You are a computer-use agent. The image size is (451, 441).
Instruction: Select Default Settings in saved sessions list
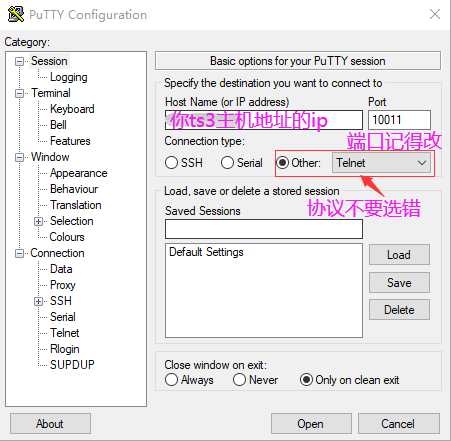click(x=206, y=252)
